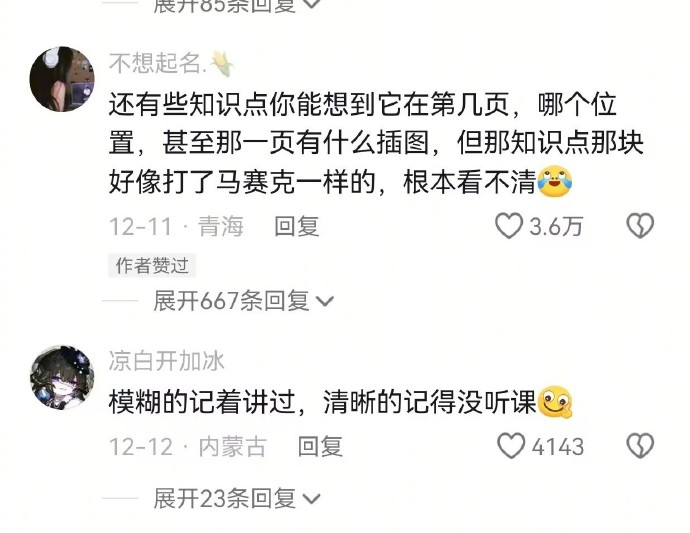Tap the smirking emoji after 没听课

coord(554,401)
